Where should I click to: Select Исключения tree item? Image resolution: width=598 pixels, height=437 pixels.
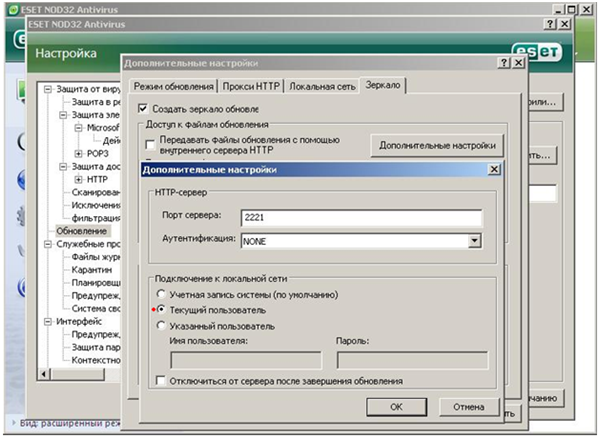pyautogui.click(x=96, y=205)
